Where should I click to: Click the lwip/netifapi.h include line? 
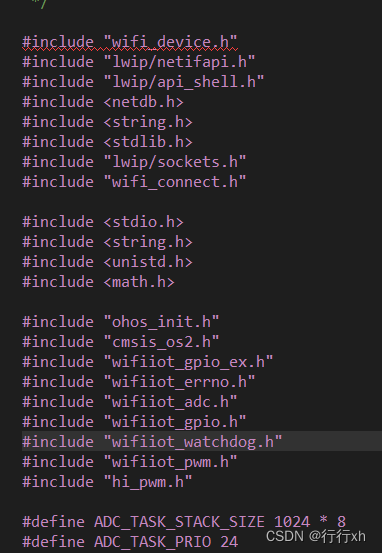(139, 62)
